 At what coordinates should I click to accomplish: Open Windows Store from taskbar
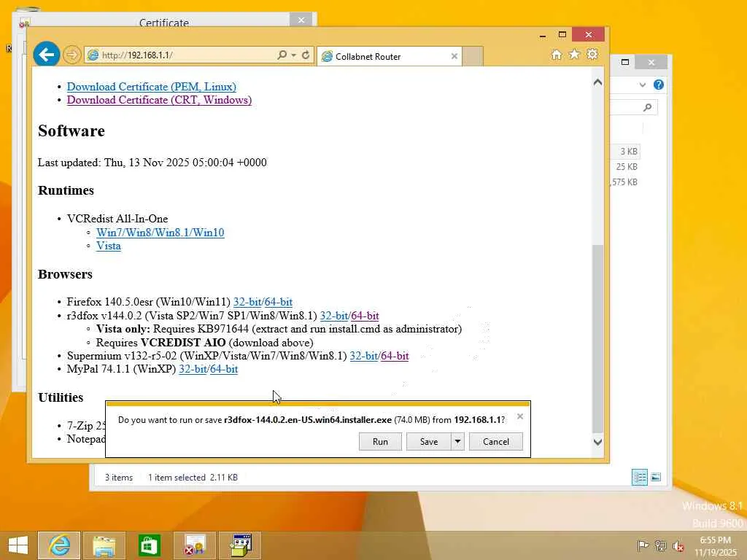149,545
